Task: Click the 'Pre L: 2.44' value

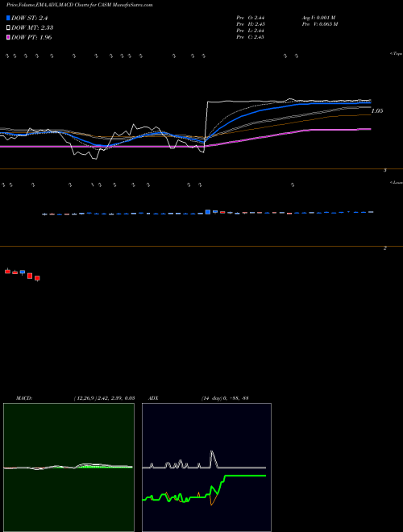Action: (x=251, y=31)
